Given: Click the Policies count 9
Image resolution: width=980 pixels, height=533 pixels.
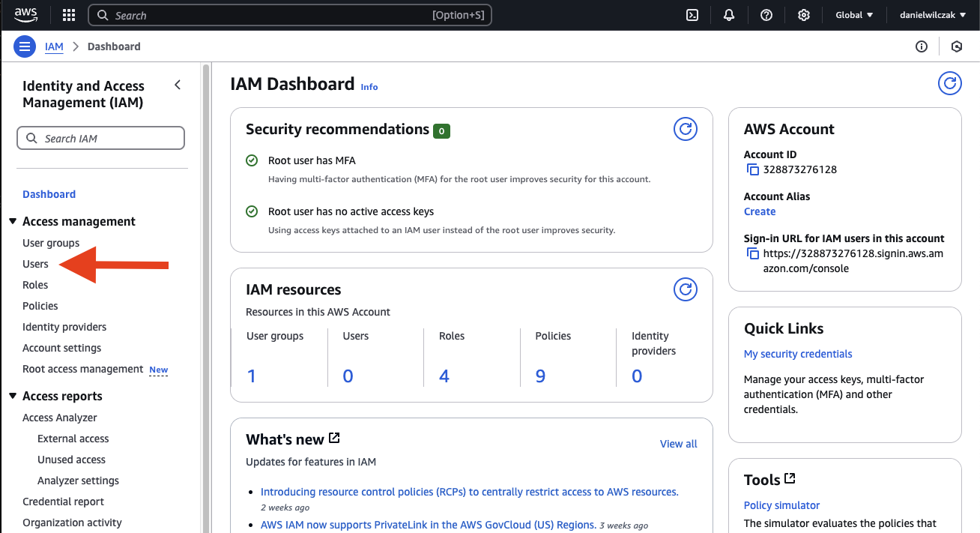Looking at the screenshot, I should click(540, 376).
